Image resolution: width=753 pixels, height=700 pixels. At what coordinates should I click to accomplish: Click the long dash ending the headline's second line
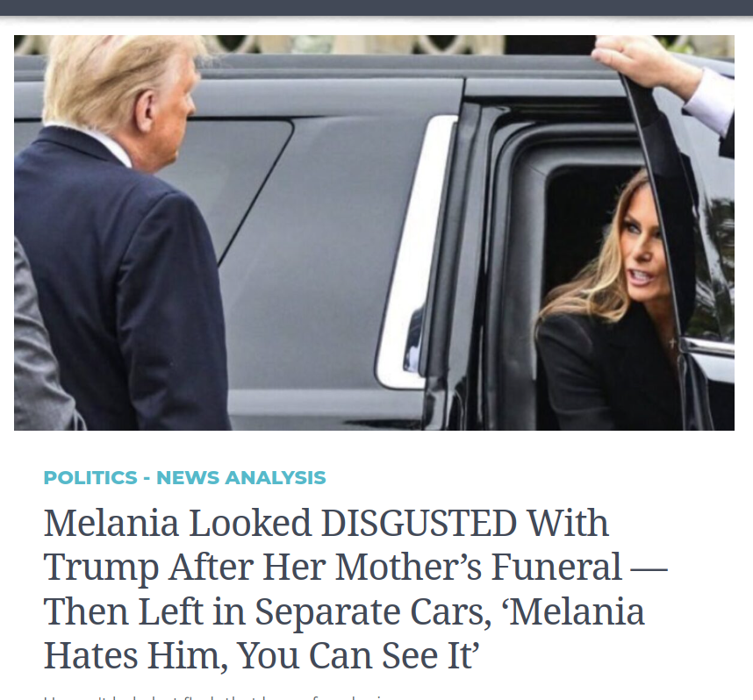pos(649,569)
